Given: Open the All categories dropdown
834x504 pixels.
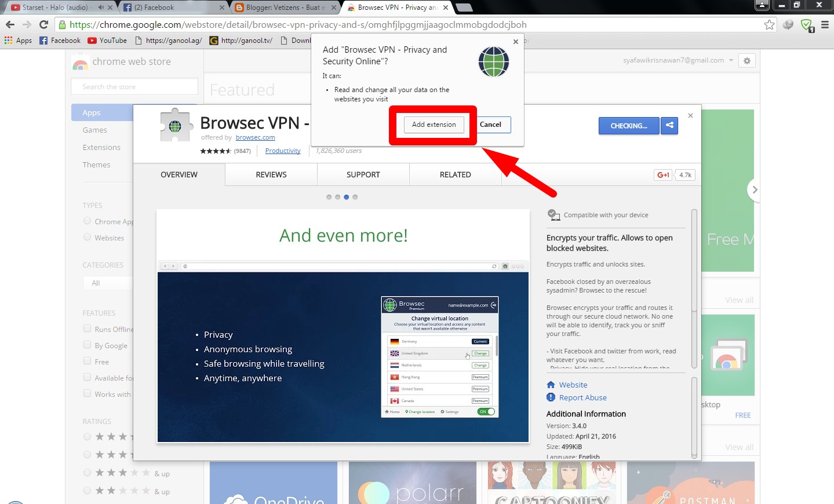Looking at the screenshot, I should point(108,283).
